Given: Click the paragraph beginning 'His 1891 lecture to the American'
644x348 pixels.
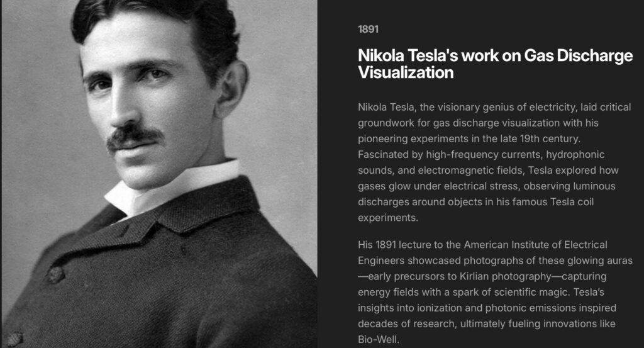Looking at the screenshot, I should tap(495, 292).
